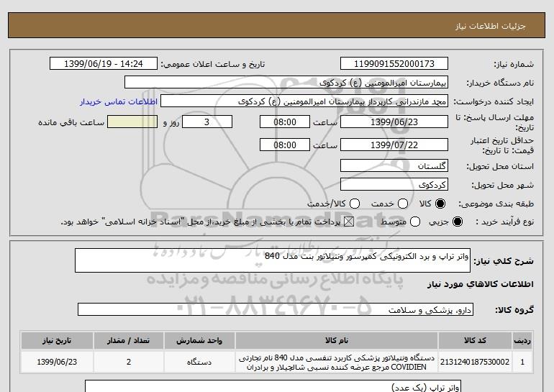Viewport: 554px width, 392px height.
Task: Click the اطلاعات کالاهای مورد نیاز section heading
Action: (x=481, y=284)
